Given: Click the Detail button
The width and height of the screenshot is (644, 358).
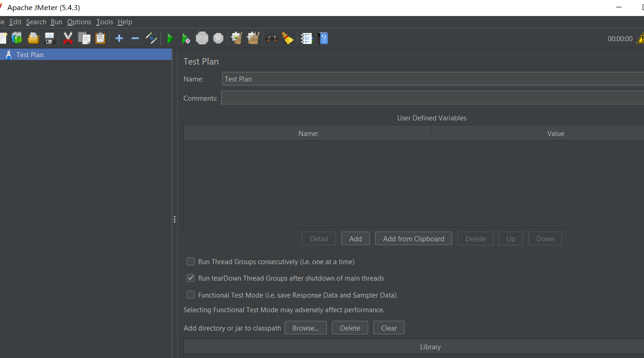Looking at the screenshot, I should (x=319, y=239).
